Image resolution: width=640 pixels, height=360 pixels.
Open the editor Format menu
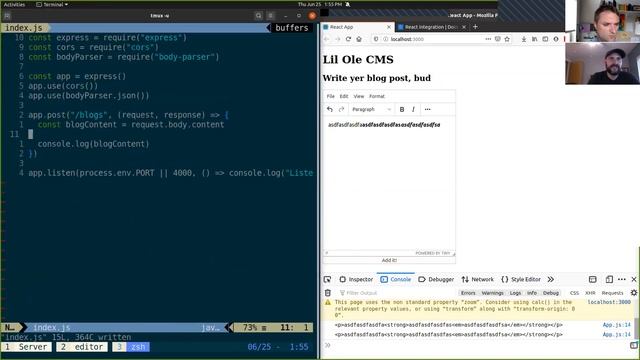377,96
